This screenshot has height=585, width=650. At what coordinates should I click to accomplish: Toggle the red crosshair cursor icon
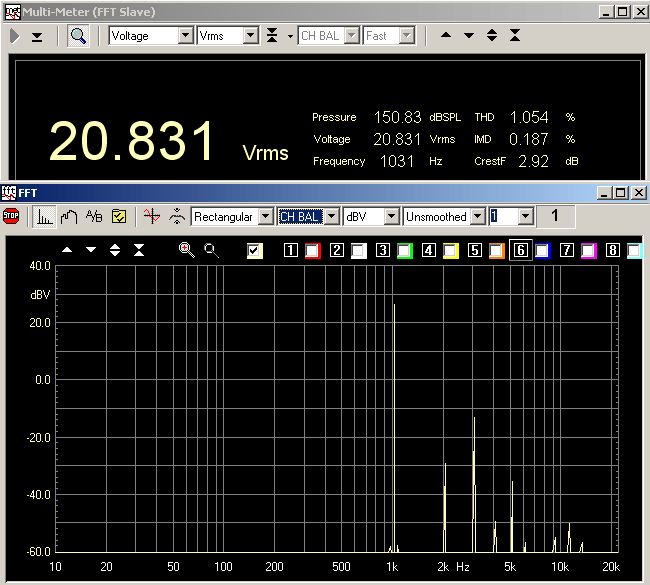click(x=151, y=216)
